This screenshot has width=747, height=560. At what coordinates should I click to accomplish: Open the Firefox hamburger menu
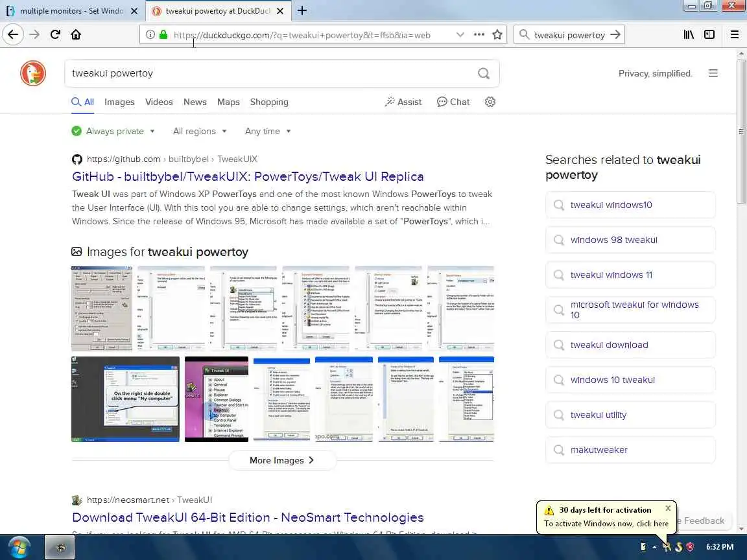click(x=734, y=34)
